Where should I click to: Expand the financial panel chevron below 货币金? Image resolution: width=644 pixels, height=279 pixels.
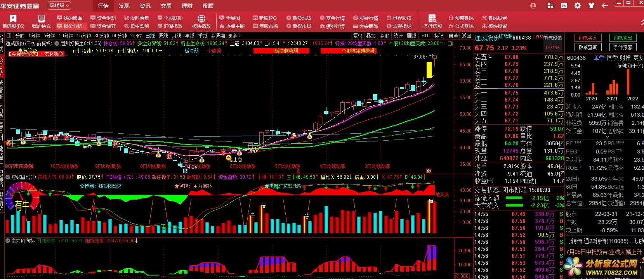608,137
